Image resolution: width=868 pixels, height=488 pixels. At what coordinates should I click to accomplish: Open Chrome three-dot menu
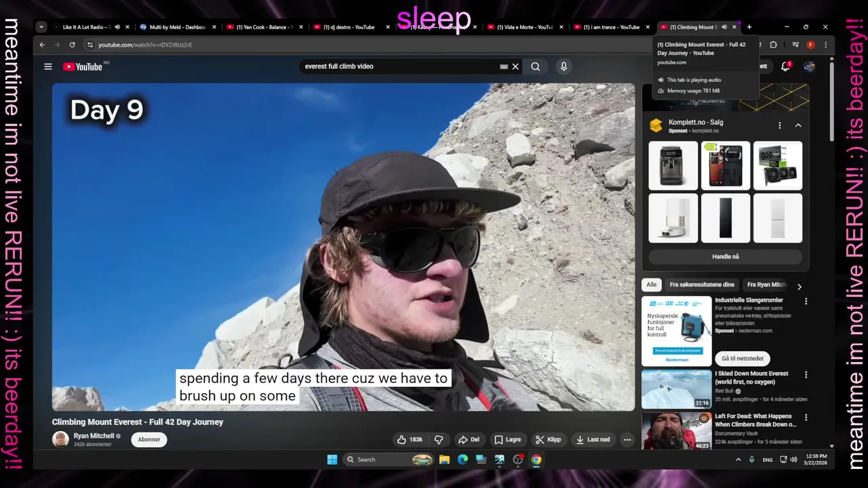coord(825,45)
